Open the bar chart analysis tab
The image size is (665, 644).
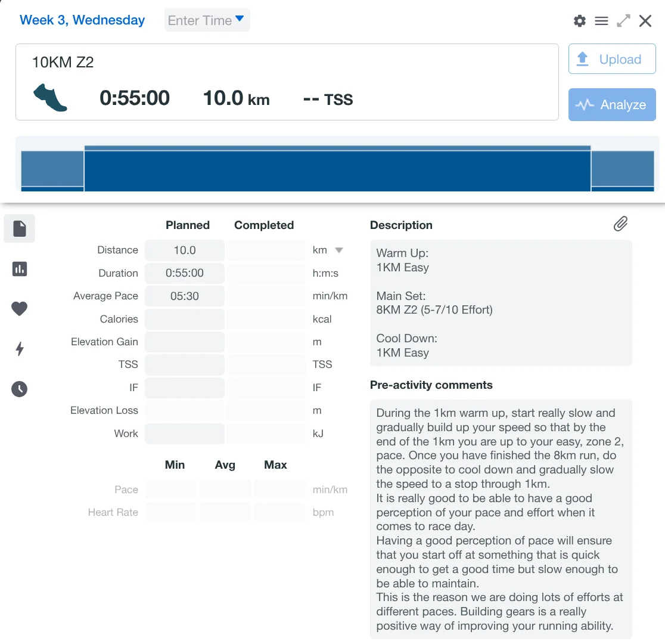pos(20,269)
